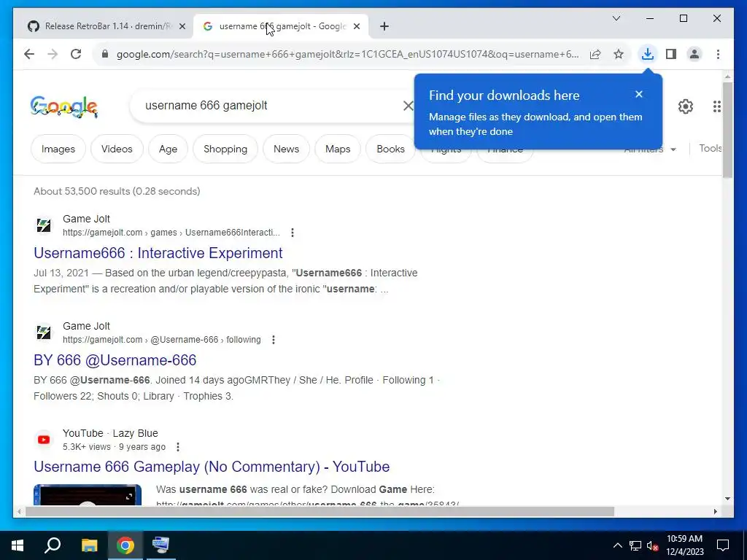Filter results by Images
The height and width of the screenshot is (560, 747).
pos(58,149)
